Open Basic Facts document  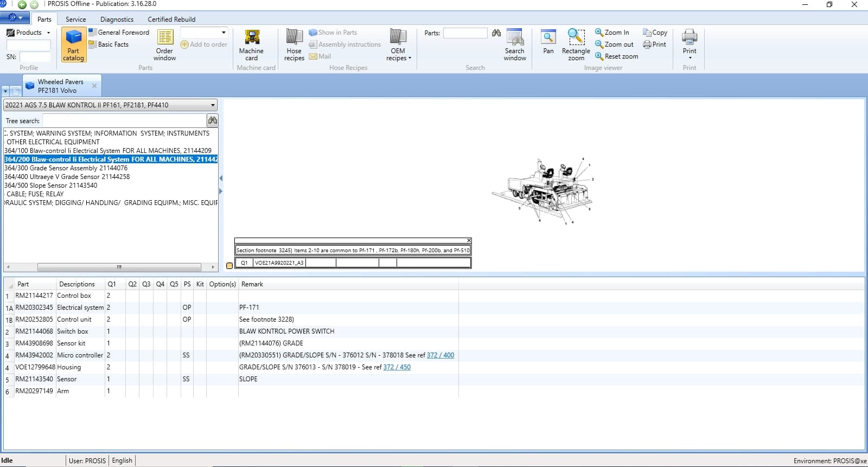(x=108, y=44)
